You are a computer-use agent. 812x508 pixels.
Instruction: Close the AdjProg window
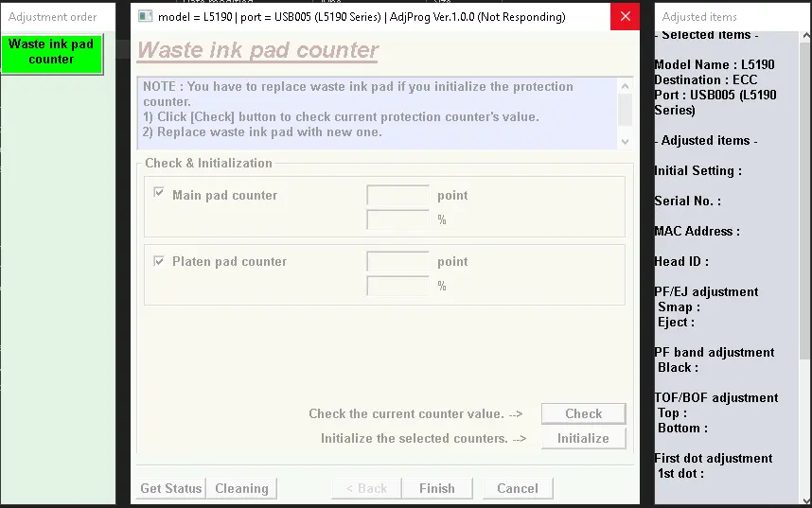625,17
